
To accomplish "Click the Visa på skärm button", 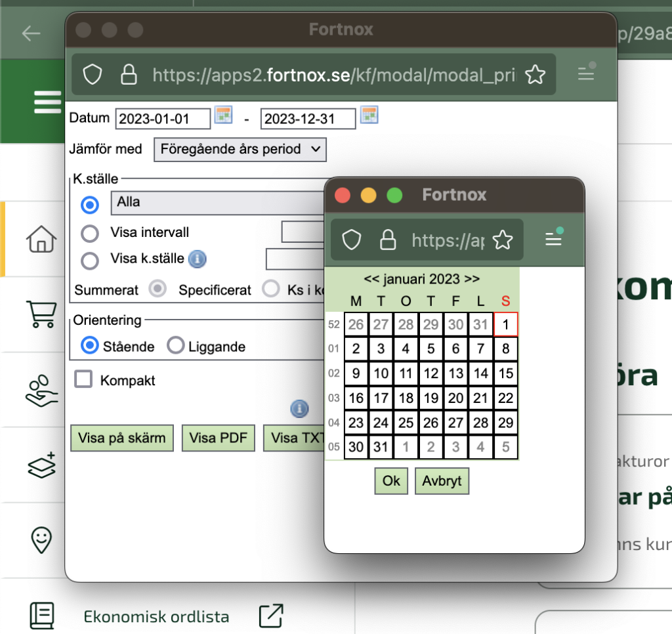I will coord(121,438).
